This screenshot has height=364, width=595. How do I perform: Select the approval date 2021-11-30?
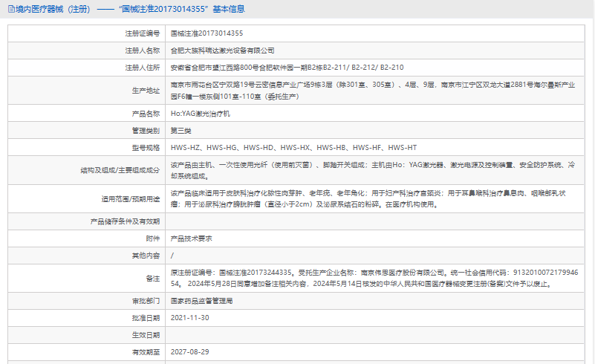tap(189, 318)
